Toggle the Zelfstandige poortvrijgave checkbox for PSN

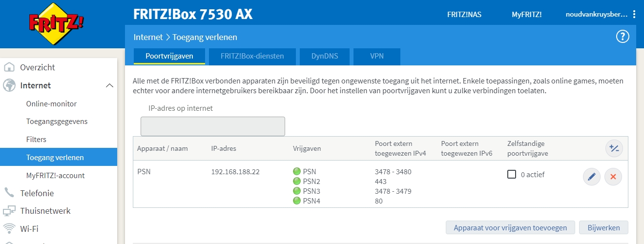(x=512, y=174)
